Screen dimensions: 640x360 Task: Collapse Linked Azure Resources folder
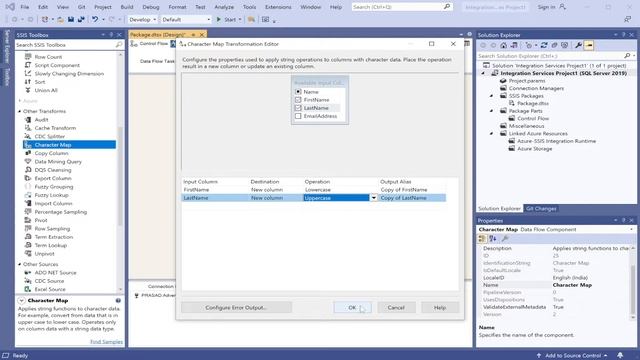click(x=491, y=133)
